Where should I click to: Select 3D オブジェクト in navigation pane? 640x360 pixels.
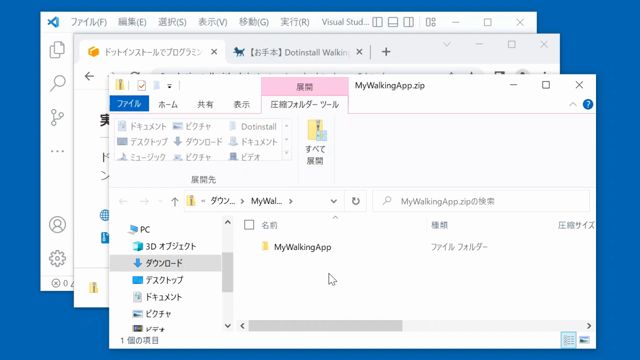[x=165, y=246]
